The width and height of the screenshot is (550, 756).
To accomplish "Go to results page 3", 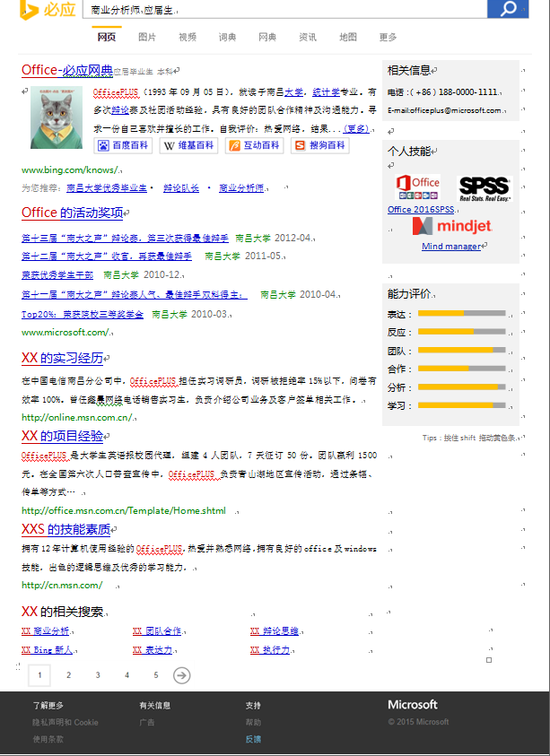I will coord(98,675).
